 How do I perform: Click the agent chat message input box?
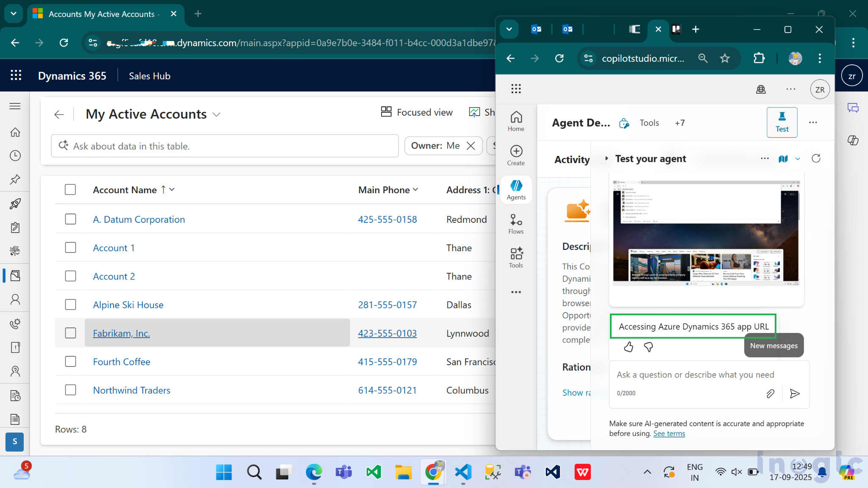pyautogui.click(x=709, y=375)
